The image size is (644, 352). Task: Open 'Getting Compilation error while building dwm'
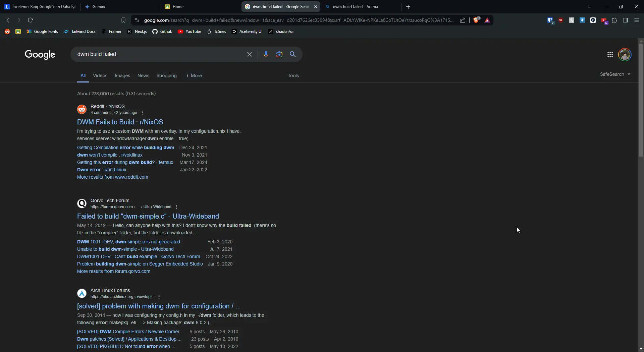pos(125,148)
